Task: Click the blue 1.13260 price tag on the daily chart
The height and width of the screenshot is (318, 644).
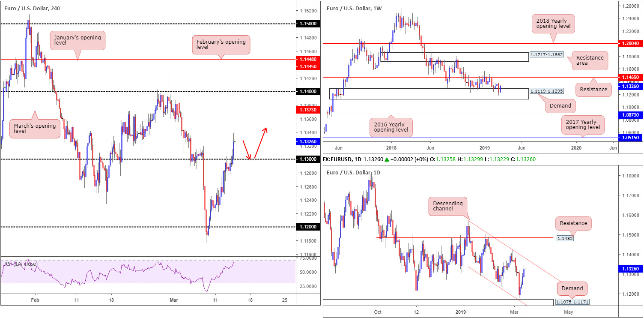Action: click(x=631, y=269)
